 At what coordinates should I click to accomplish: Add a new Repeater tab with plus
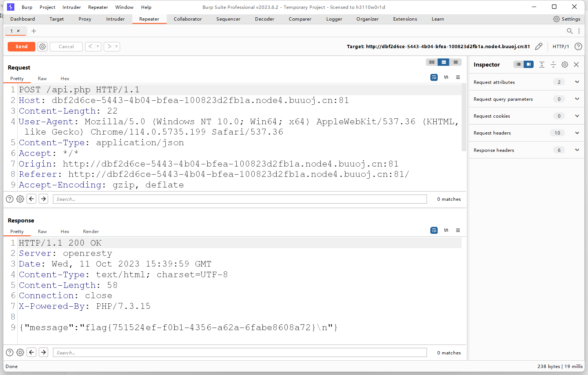pos(34,31)
